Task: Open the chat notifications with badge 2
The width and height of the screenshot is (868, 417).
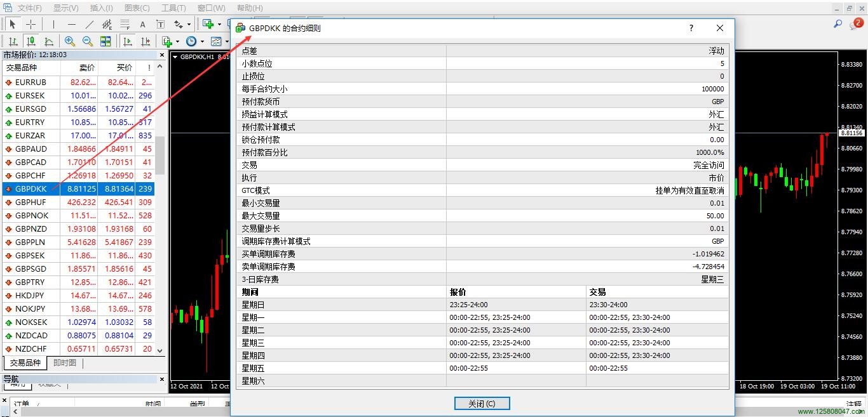Action: [856, 24]
